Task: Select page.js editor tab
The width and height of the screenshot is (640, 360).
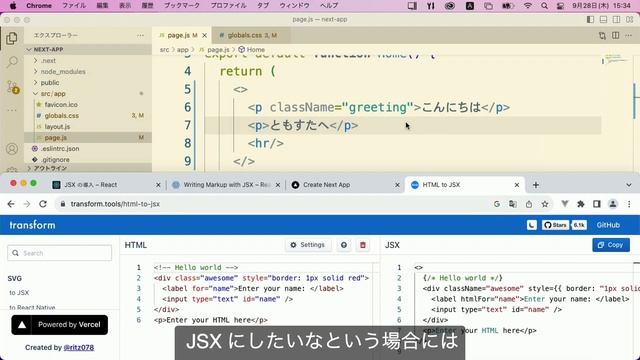Action: coord(182,36)
